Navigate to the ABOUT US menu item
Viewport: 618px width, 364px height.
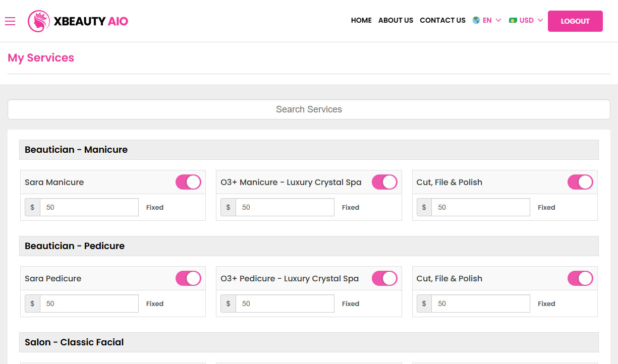[396, 21]
